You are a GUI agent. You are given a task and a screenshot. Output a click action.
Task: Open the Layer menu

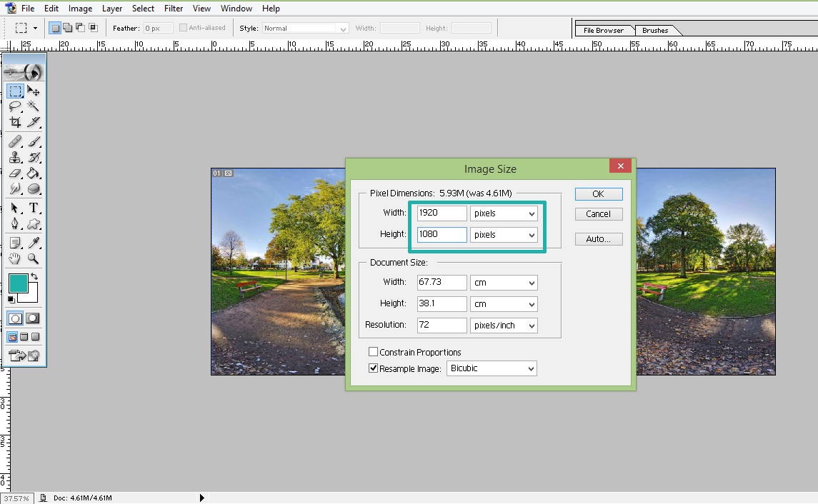click(x=112, y=9)
